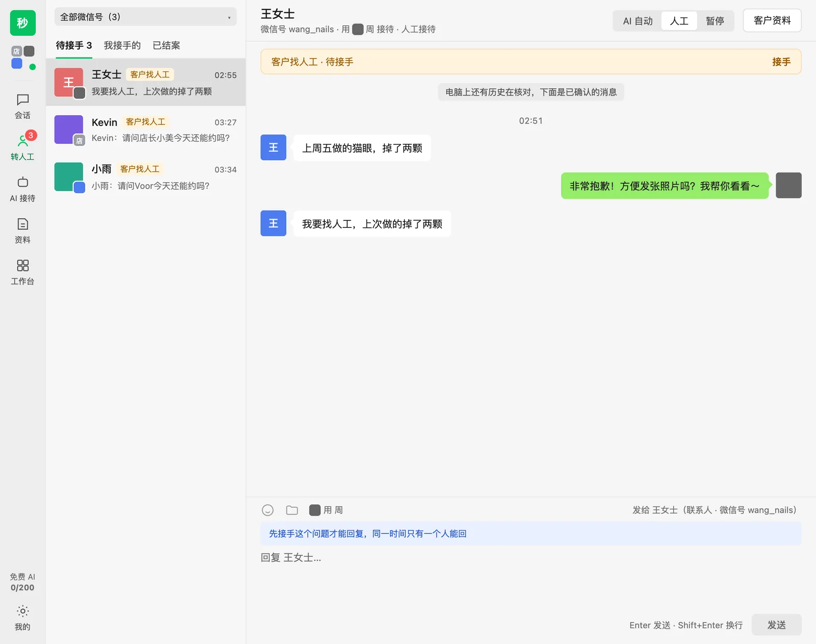Click the 客户找人工 tag on 王女士's row
The height and width of the screenshot is (644, 816).
pyautogui.click(x=149, y=74)
